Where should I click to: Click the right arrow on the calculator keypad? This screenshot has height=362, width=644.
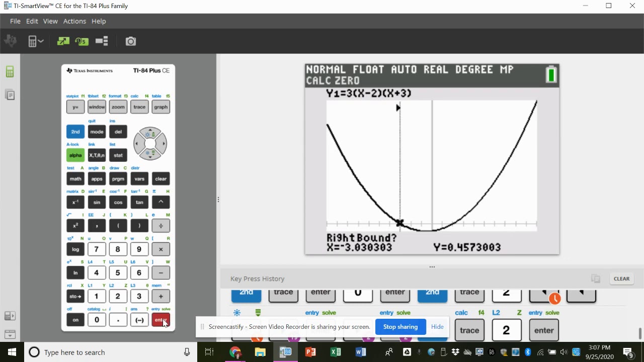click(x=162, y=144)
